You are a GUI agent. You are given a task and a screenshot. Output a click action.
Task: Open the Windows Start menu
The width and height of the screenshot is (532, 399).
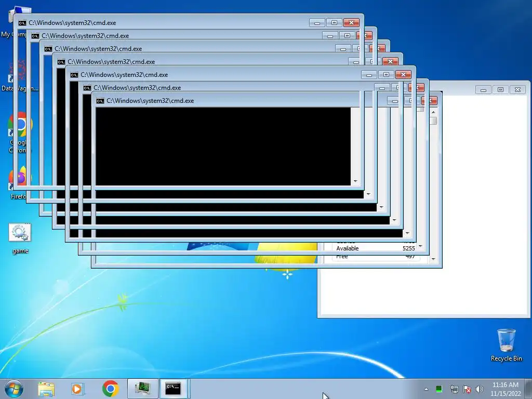14,389
